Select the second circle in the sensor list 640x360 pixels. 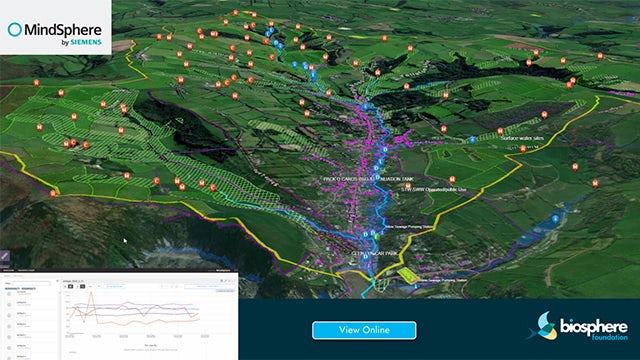[x=9, y=304]
